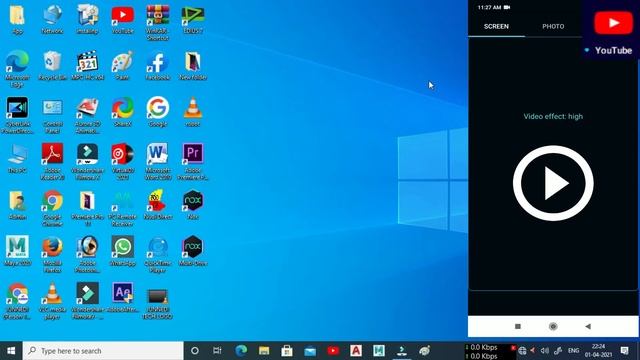The height and width of the screenshot is (360, 640).
Task: Launch Wondershare Filmora X shortcut
Action: (x=87, y=162)
